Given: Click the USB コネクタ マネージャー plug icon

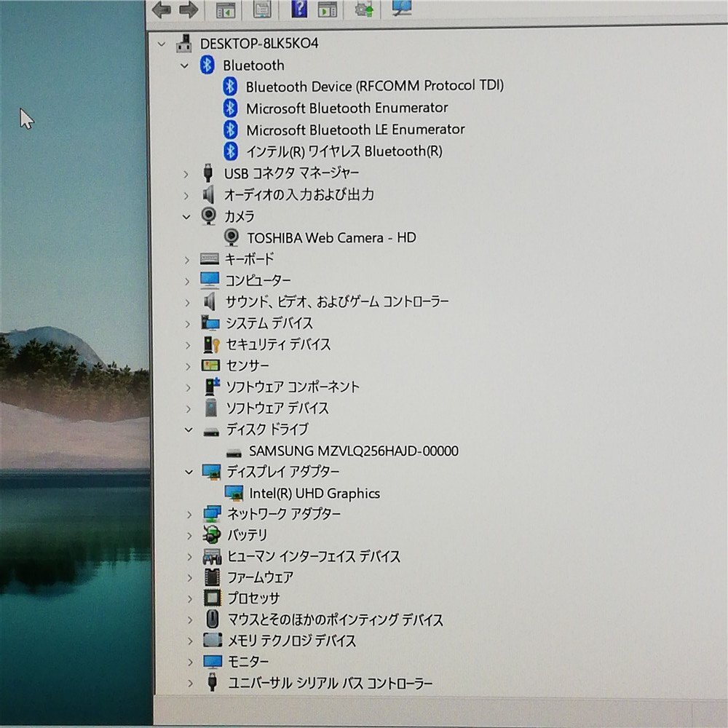Looking at the screenshot, I should coord(208,173).
